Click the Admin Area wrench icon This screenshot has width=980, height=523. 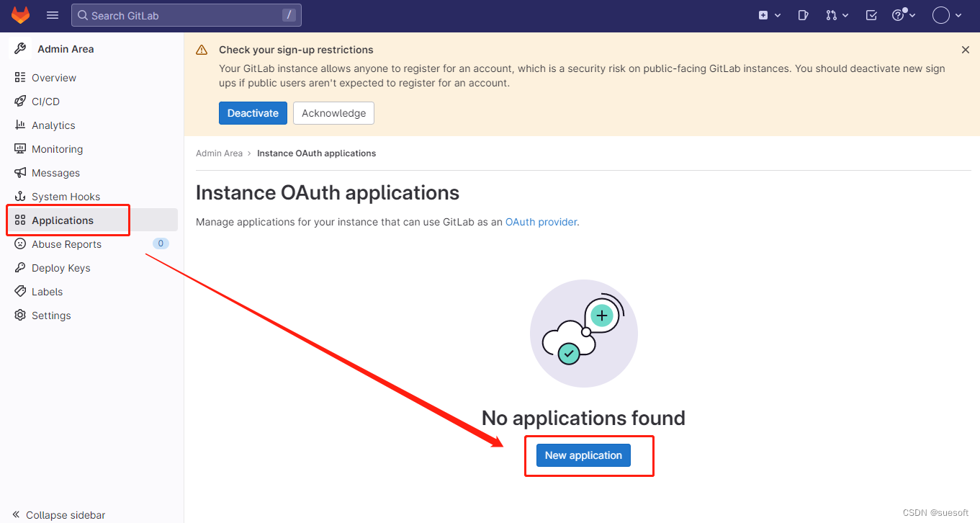(x=20, y=49)
